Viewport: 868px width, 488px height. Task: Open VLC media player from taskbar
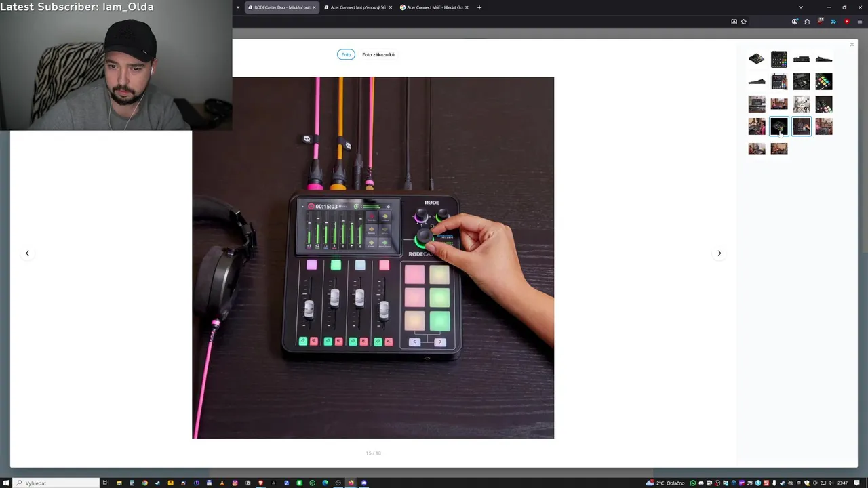click(222, 483)
